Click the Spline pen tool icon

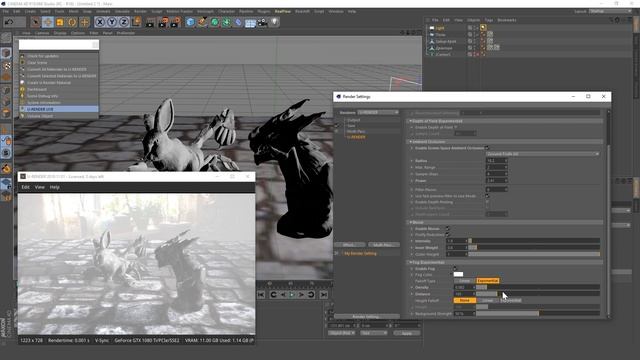pos(202,22)
